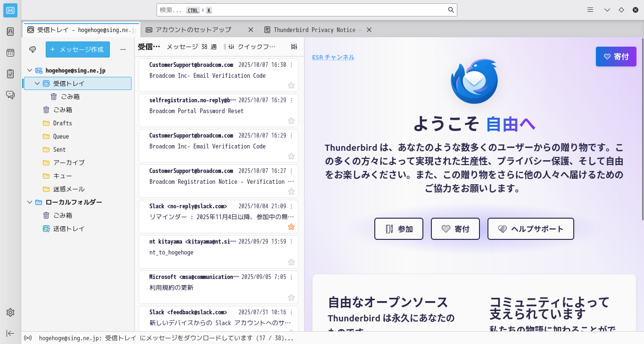Viewport: 644px width, 344px height.
Task: Click the online status icon in status bar
Action: (28, 338)
